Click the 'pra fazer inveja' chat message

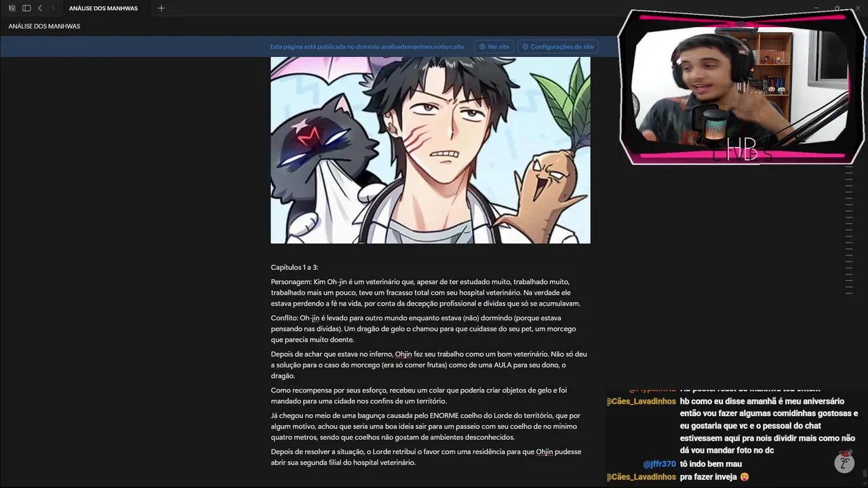point(714,477)
